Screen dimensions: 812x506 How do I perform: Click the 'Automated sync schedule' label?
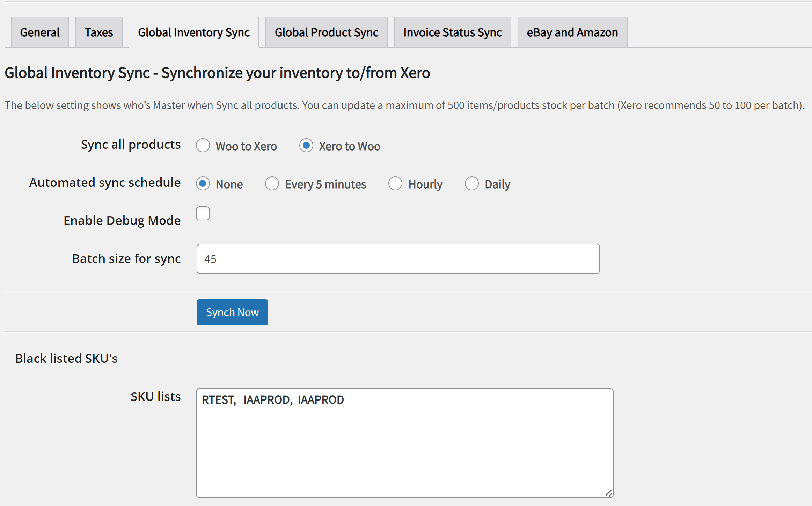click(x=105, y=183)
